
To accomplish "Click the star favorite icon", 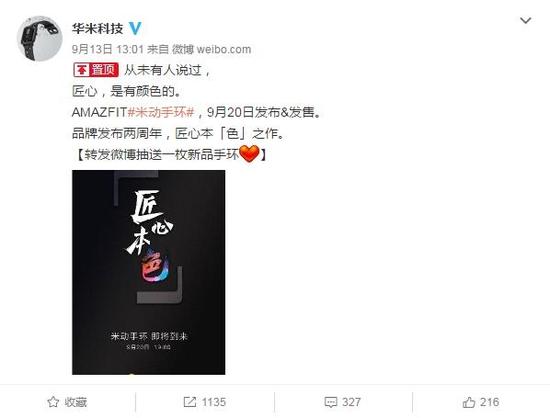I will coord(53,402).
